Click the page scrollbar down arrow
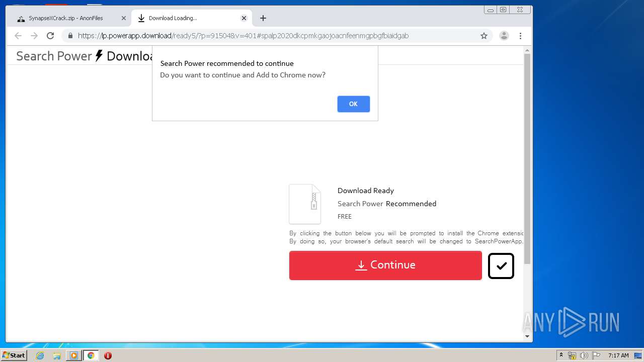 [x=527, y=336]
